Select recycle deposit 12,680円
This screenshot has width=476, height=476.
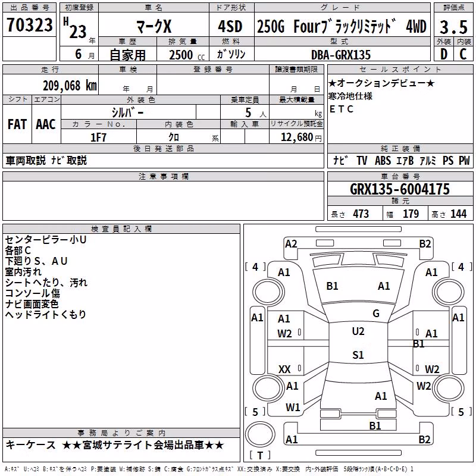(x=301, y=137)
